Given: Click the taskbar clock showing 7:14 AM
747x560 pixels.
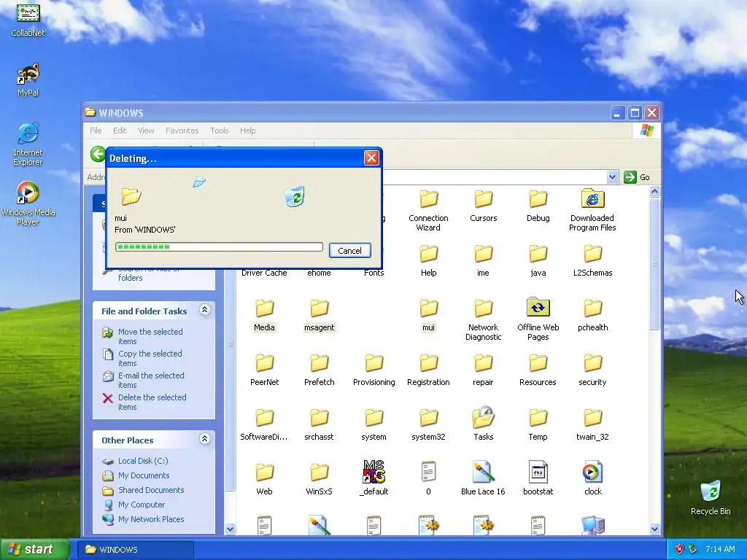Looking at the screenshot, I should point(720,549).
